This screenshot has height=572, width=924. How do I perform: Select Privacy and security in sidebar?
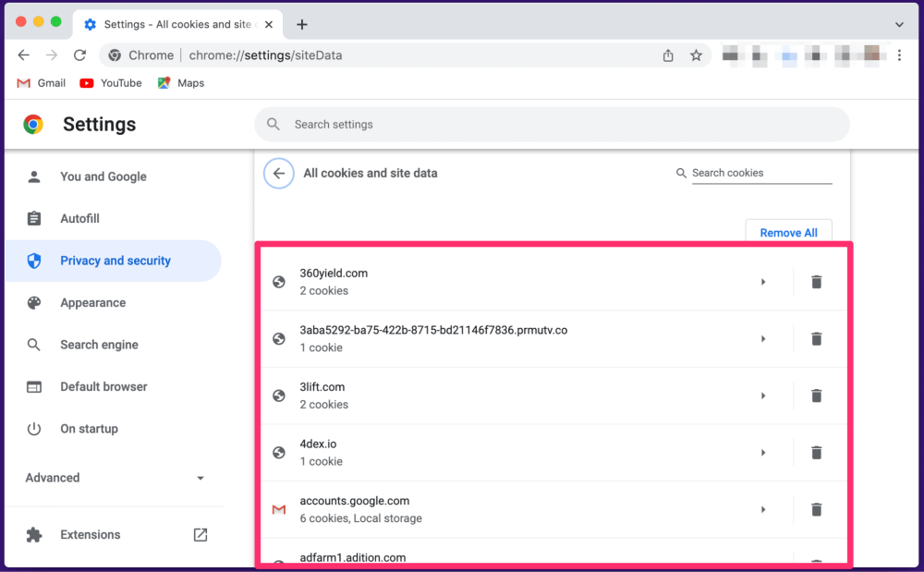pyautogui.click(x=113, y=261)
